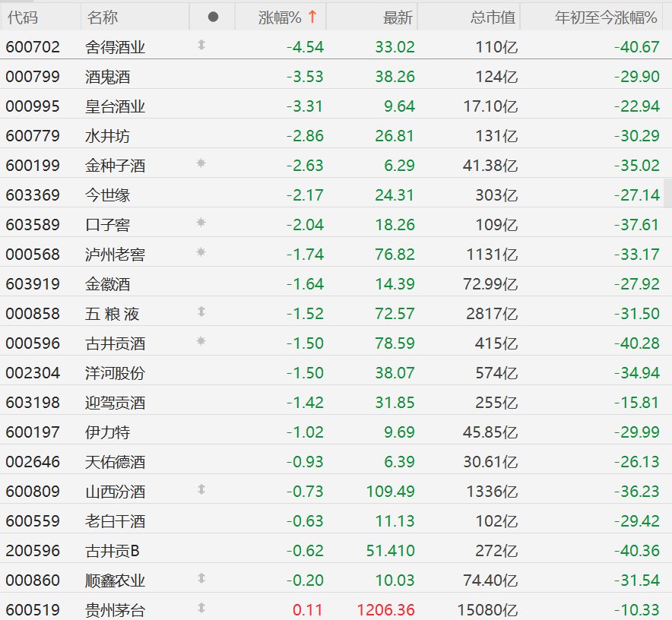Sort by the 涨幅% column header
The image size is (672, 620).
click(x=280, y=17)
